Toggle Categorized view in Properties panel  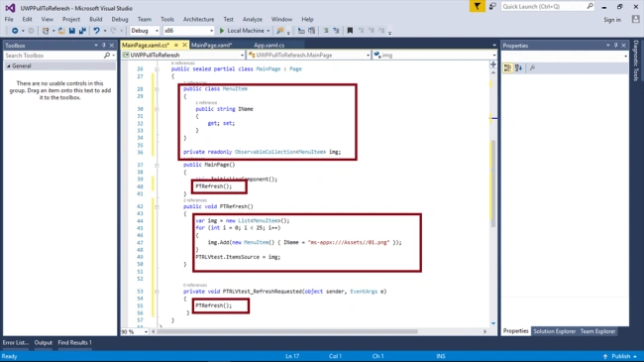pyautogui.click(x=507, y=67)
